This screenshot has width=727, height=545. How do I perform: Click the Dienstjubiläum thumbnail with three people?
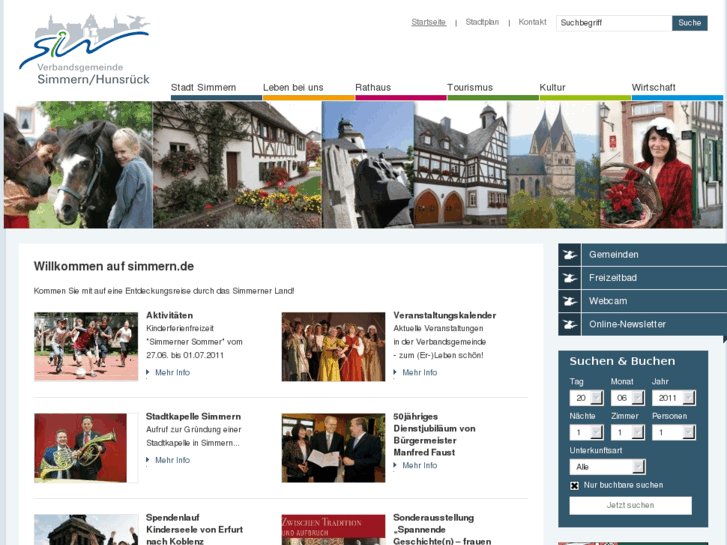(333, 448)
